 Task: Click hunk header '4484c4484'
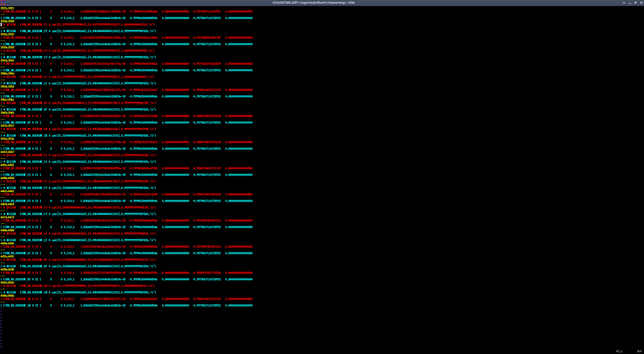pos(7,243)
